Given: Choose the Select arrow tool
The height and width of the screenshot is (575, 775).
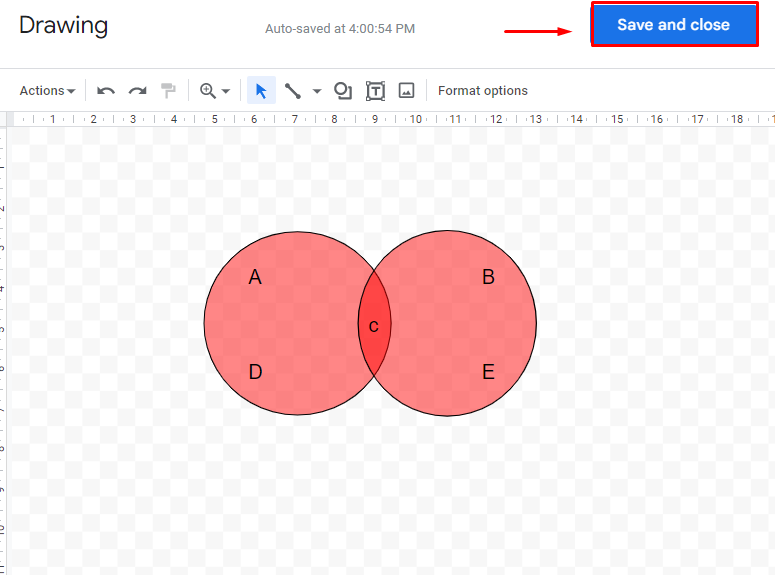Looking at the screenshot, I should pyautogui.click(x=261, y=90).
